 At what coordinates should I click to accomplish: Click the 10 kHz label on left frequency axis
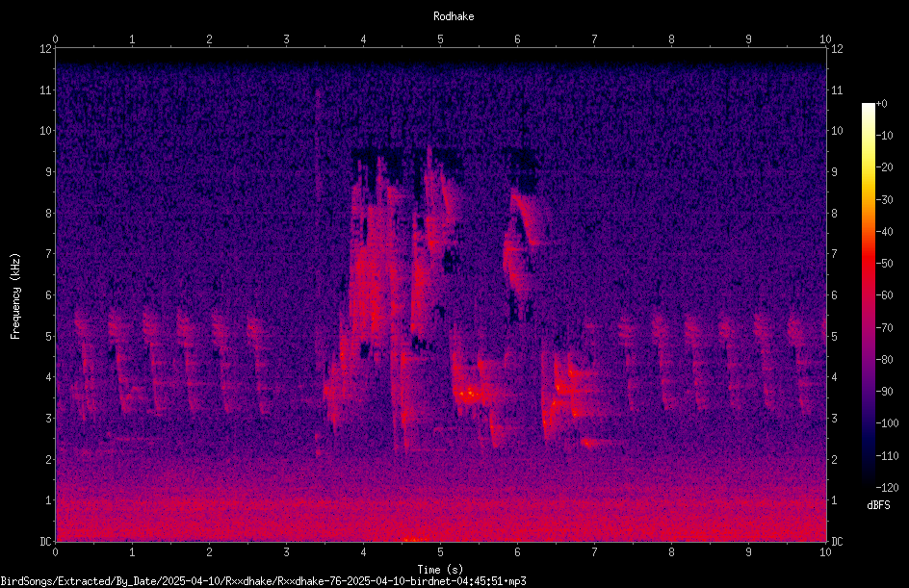pyautogui.click(x=46, y=130)
